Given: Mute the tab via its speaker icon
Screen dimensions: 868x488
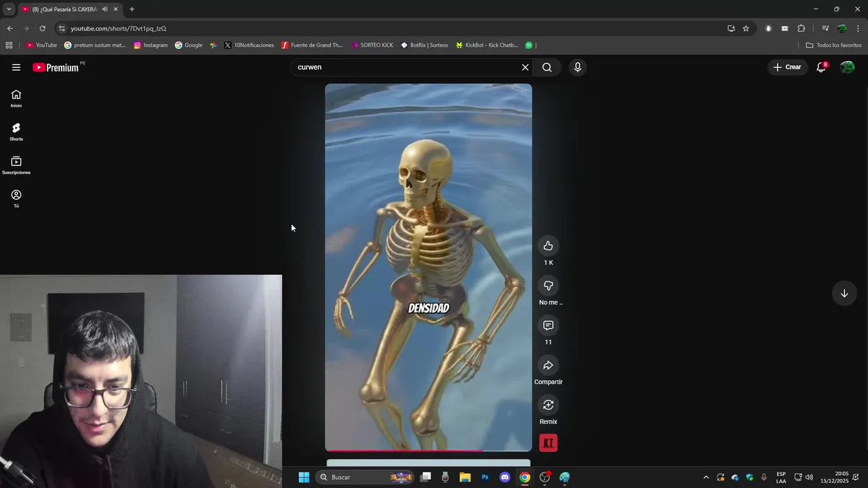Looking at the screenshot, I should tap(104, 9).
